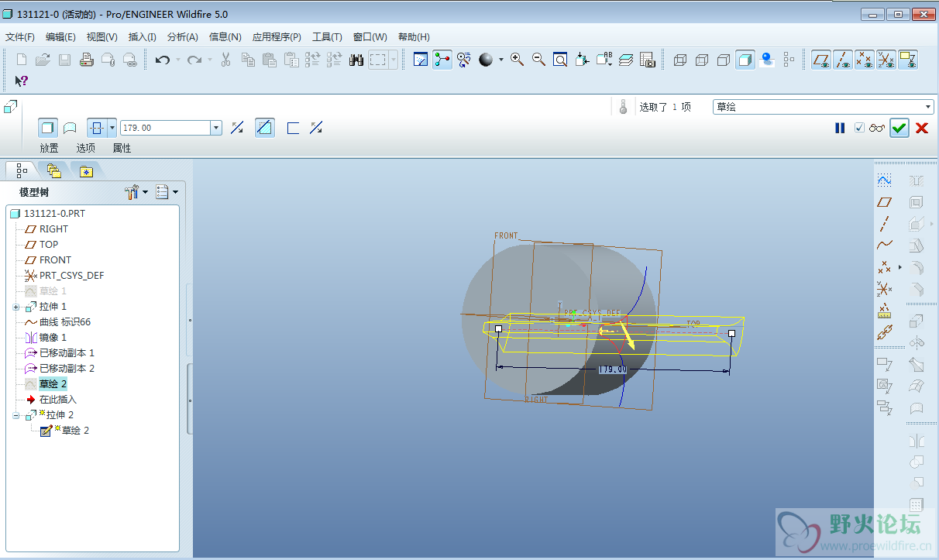Cancel the feature with red X
Image resolution: width=939 pixels, height=560 pixels.
pyautogui.click(x=921, y=128)
